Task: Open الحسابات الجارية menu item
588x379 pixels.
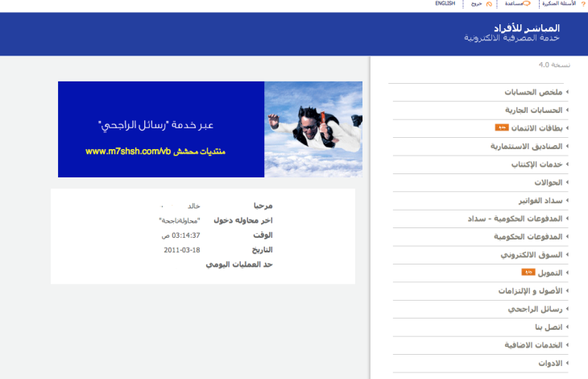Action: click(533, 110)
